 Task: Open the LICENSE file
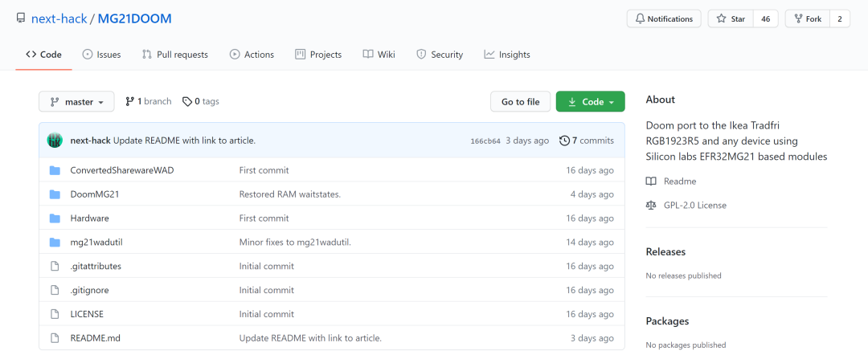tap(87, 314)
